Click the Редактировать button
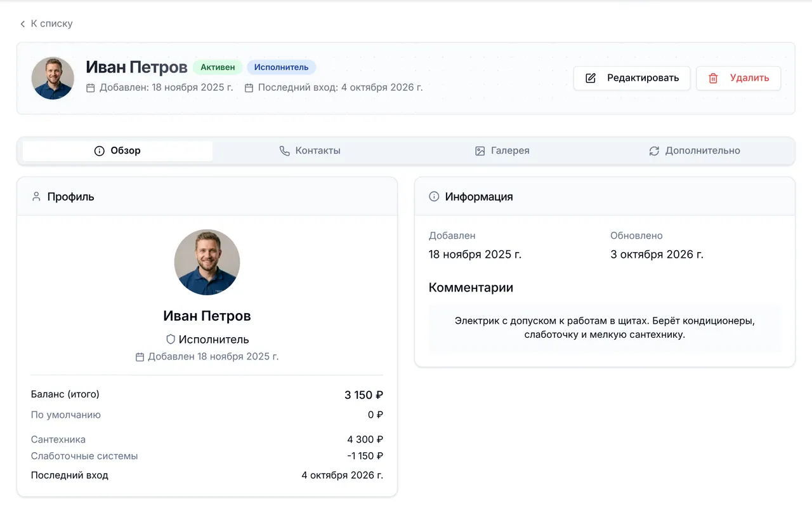This screenshot has width=812, height=508. [x=632, y=78]
